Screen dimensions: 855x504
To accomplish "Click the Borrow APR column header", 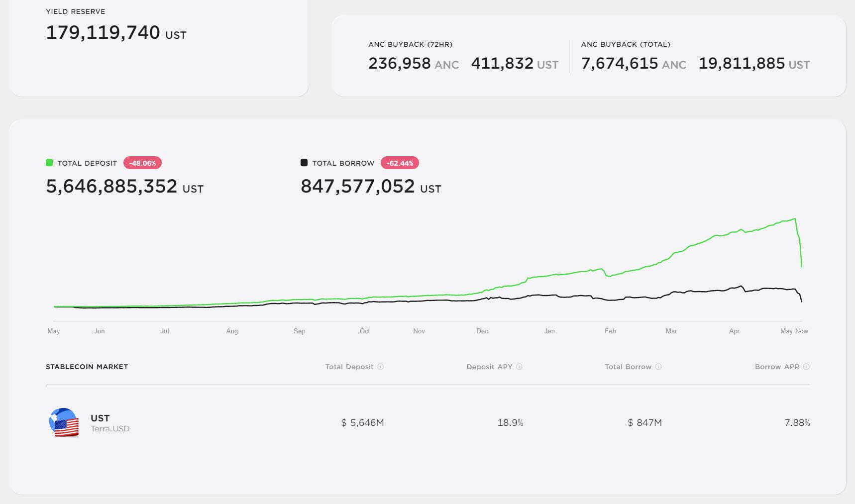I will (777, 367).
